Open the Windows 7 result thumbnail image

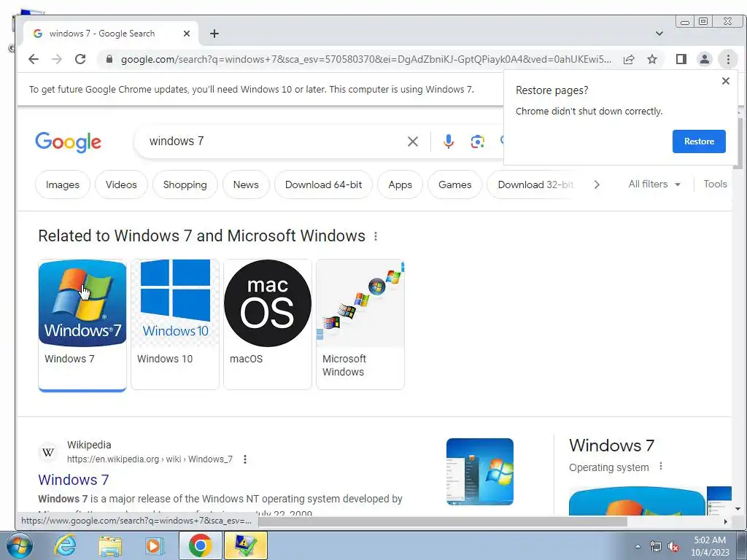pos(480,472)
